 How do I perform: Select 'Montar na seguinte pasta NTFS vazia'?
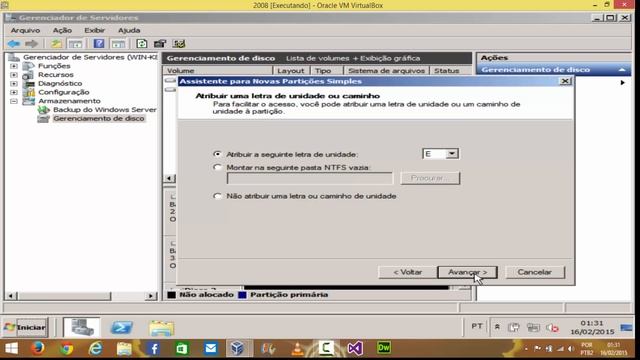tap(217, 167)
